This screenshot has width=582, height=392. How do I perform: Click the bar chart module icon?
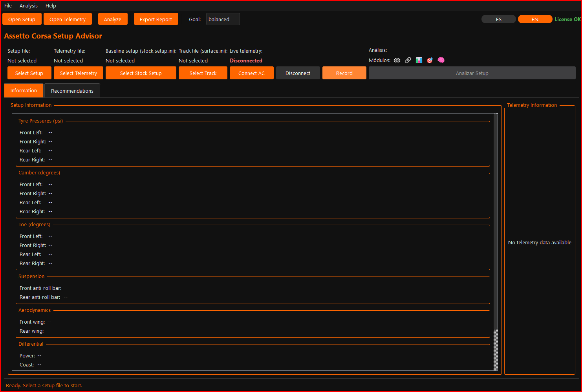[x=419, y=60]
